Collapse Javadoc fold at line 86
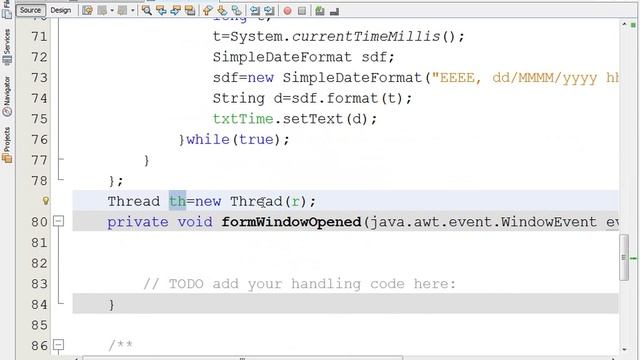This screenshot has height=360, width=640. point(58,345)
